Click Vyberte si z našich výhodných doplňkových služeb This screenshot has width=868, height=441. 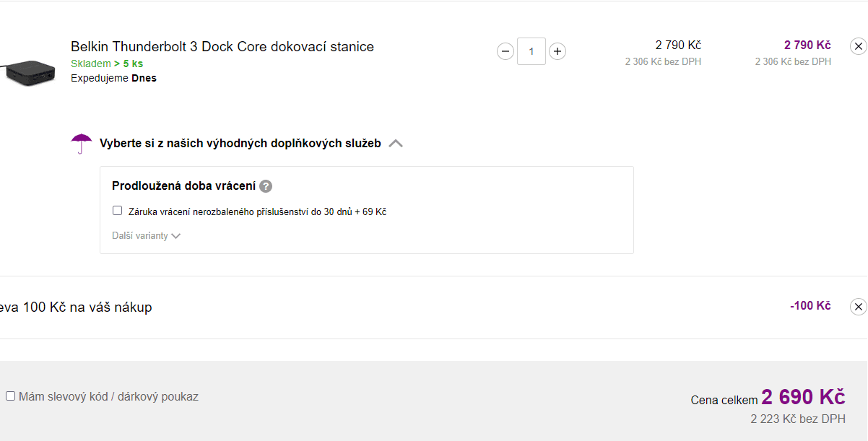(x=240, y=144)
